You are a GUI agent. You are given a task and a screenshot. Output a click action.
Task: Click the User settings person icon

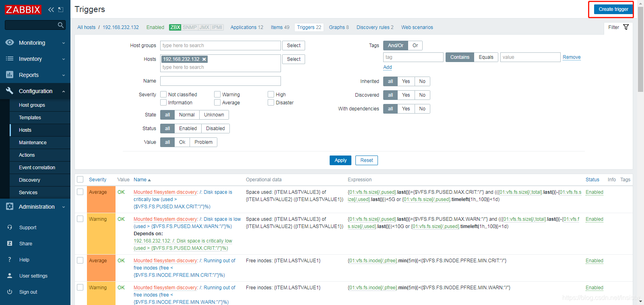tap(10, 276)
